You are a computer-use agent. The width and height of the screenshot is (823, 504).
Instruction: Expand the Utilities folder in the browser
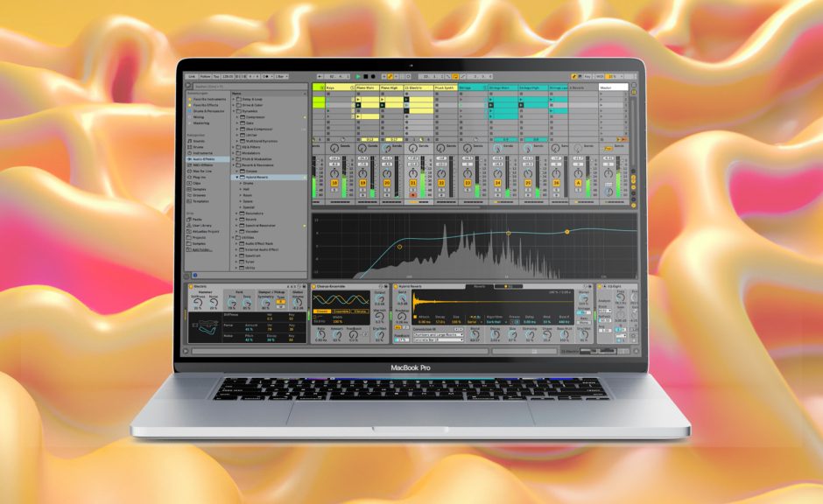pos(234,237)
